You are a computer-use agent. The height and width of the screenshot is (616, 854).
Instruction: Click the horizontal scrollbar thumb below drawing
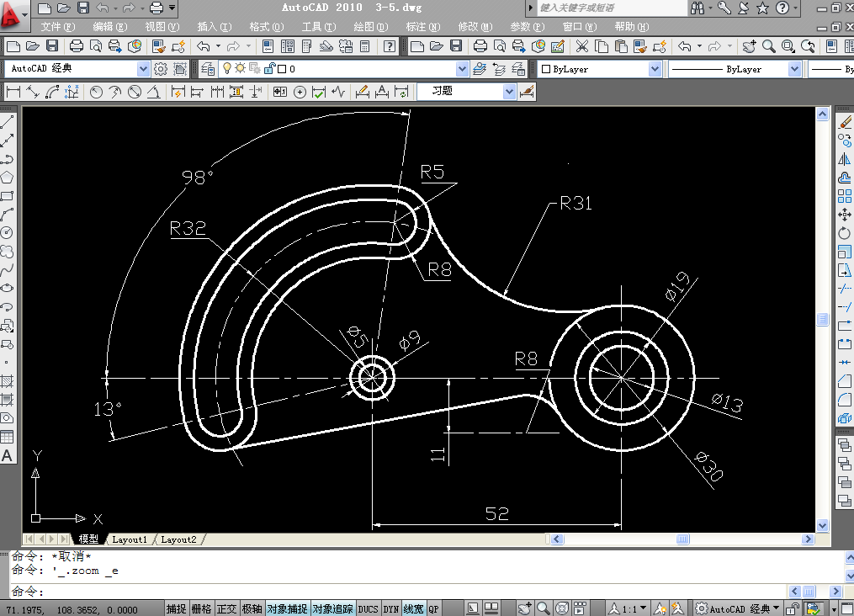click(682, 539)
